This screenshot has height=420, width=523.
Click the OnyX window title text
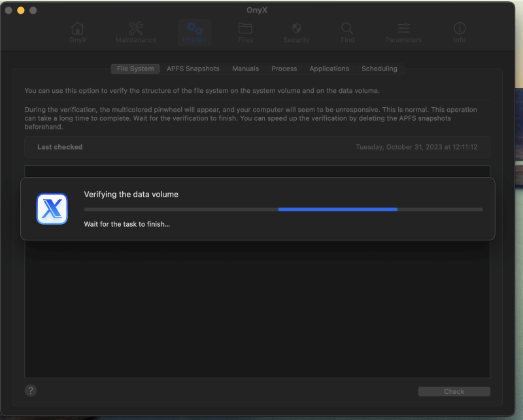[x=257, y=10]
